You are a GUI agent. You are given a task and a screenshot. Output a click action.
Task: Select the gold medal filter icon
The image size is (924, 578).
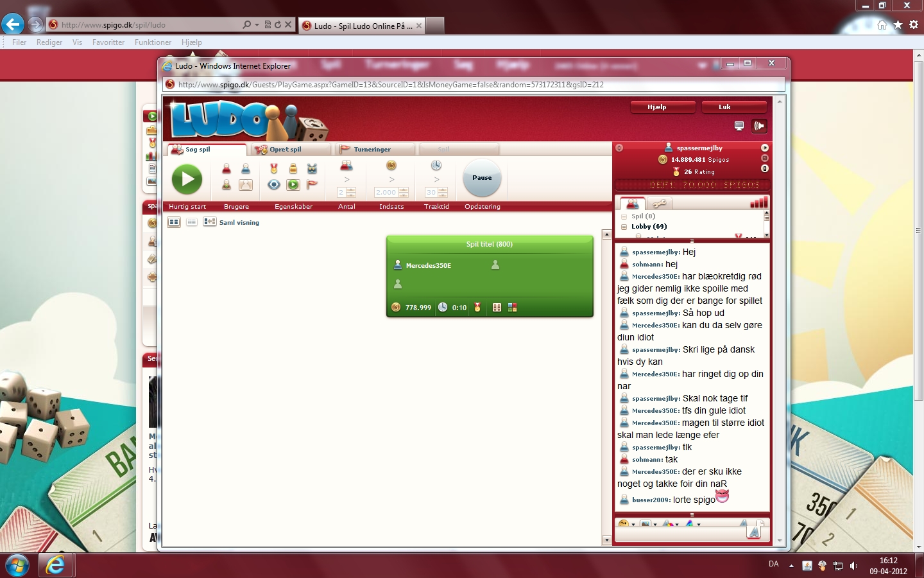(274, 168)
